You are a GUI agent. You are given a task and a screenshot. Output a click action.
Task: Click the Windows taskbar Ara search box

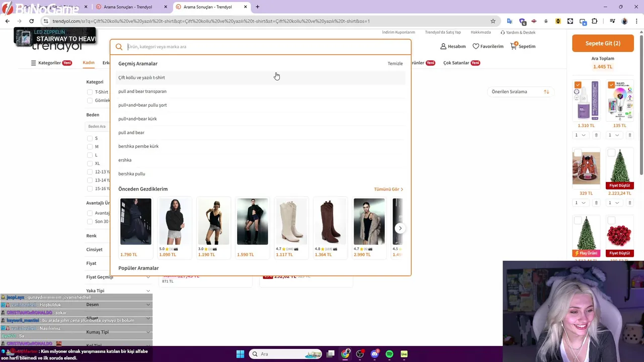285,354
